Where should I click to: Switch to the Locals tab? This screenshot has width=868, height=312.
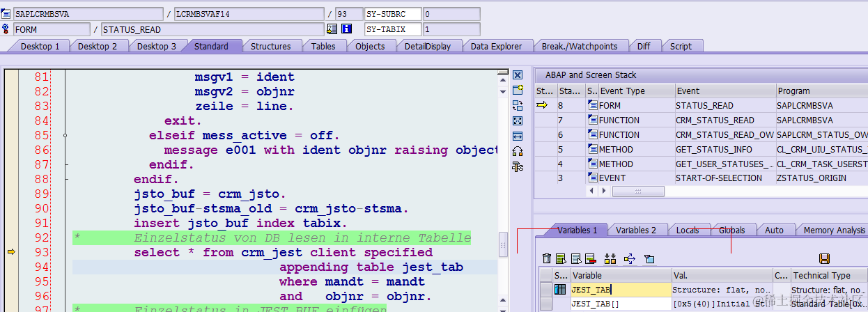pyautogui.click(x=688, y=230)
